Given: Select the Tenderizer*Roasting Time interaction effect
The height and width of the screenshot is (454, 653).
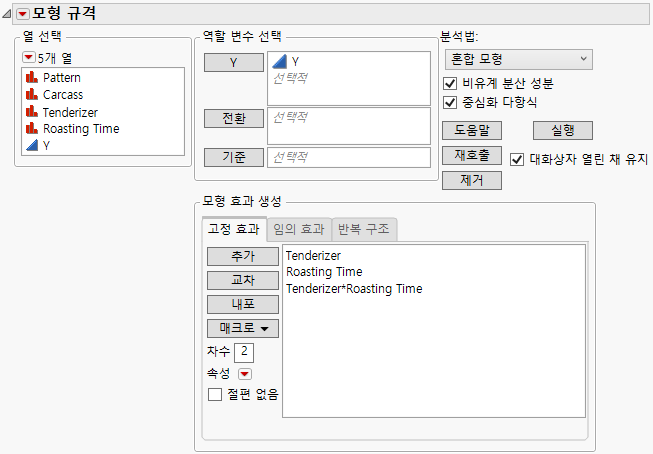Looking at the screenshot, I should [354, 289].
